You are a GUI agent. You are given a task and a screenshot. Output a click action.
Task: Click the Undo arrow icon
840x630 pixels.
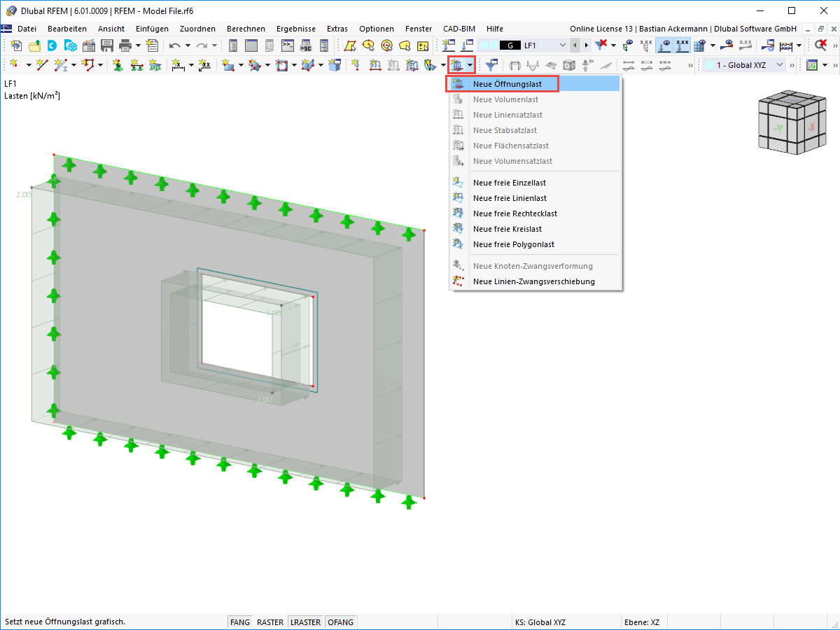tap(175, 45)
